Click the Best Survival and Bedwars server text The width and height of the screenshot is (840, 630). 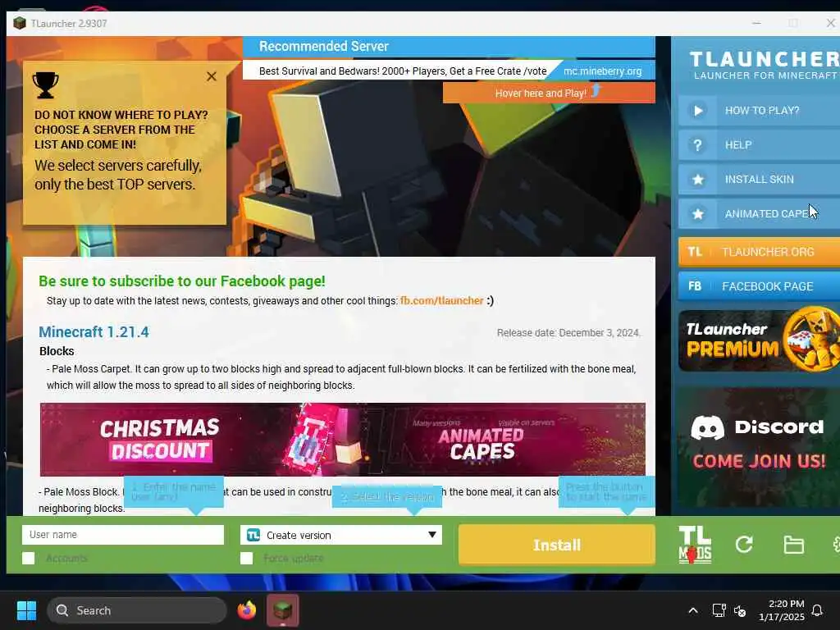(403, 71)
